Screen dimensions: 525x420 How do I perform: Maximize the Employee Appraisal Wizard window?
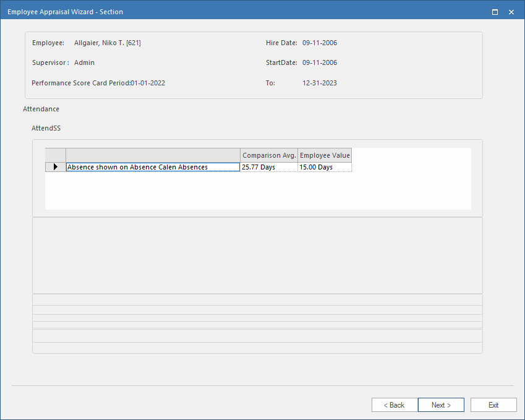coord(495,12)
